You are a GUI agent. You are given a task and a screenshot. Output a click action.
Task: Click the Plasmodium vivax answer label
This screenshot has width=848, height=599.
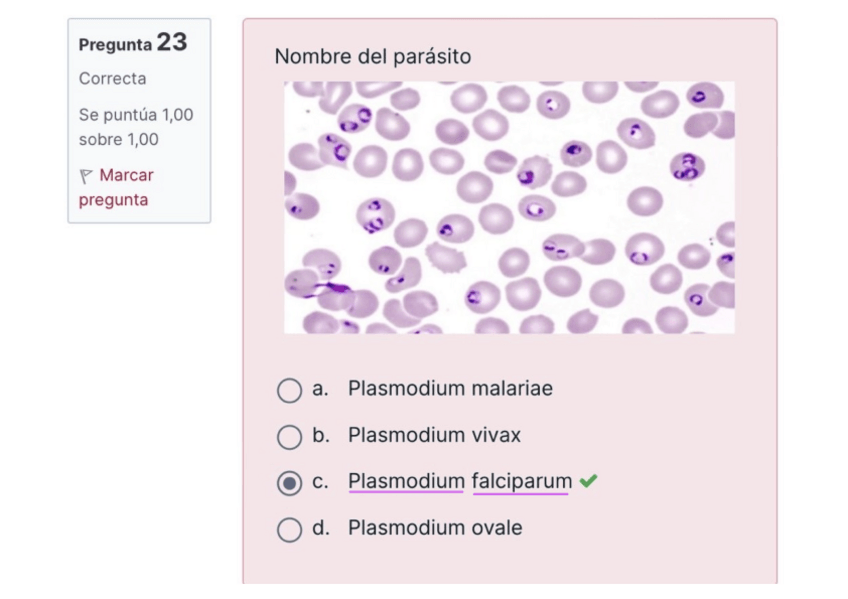coord(434,435)
